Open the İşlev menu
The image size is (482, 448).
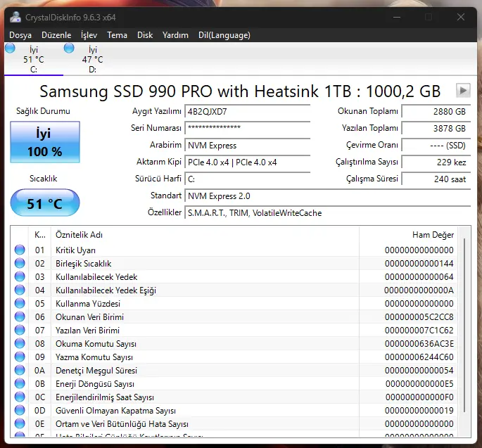pyautogui.click(x=89, y=35)
